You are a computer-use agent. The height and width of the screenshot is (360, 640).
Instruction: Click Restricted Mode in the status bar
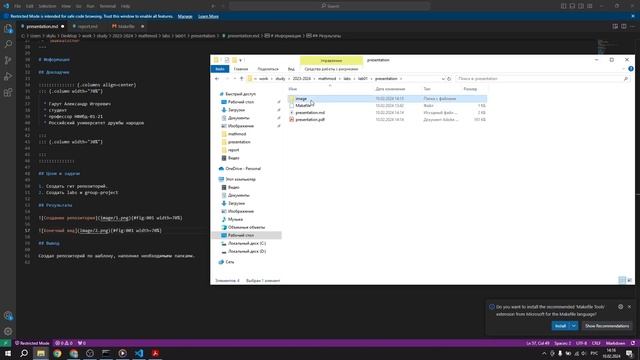pos(32,343)
